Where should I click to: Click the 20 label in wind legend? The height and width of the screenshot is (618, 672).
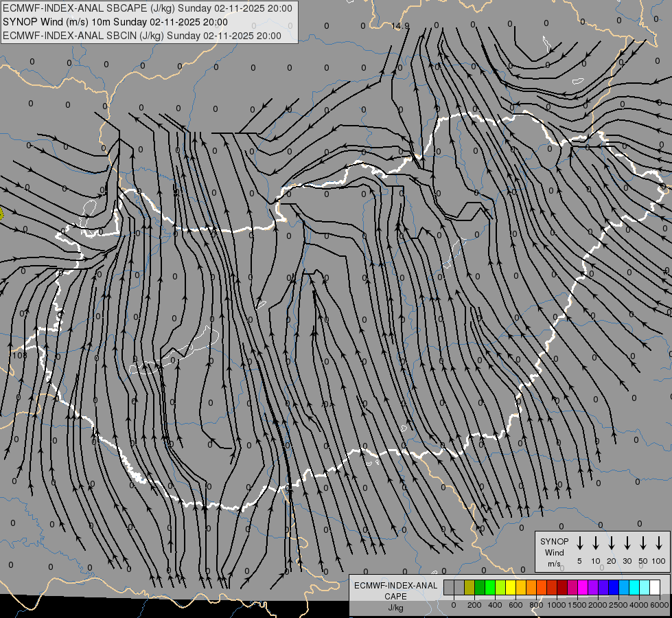tap(612, 561)
